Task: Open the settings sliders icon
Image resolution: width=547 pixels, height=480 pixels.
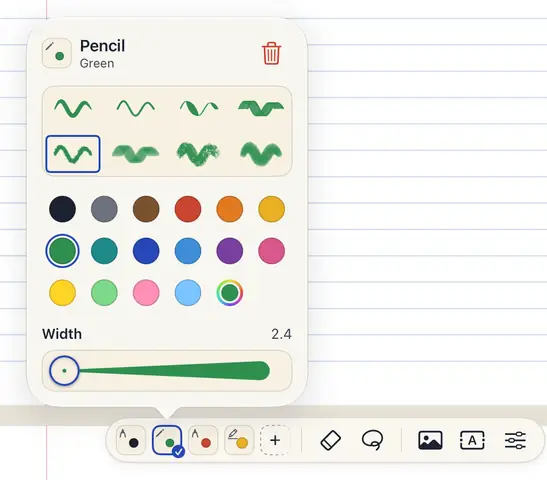Action: point(515,440)
